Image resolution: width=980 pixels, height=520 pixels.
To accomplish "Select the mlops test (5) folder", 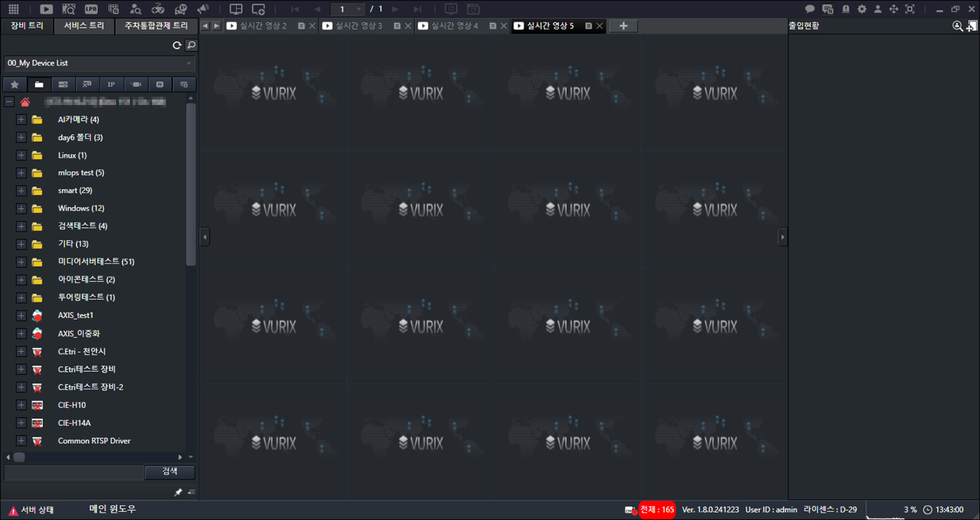I will [x=81, y=173].
